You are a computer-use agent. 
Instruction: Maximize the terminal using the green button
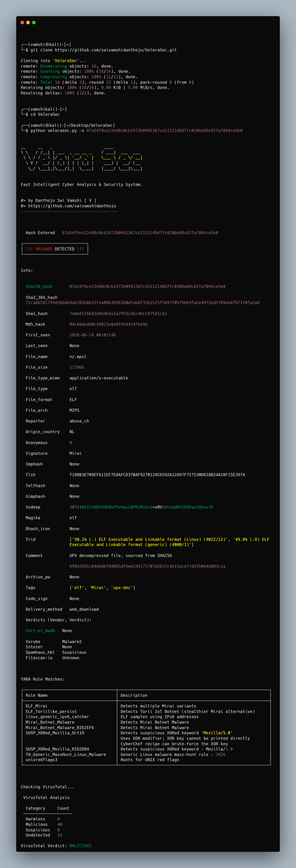point(34,23)
